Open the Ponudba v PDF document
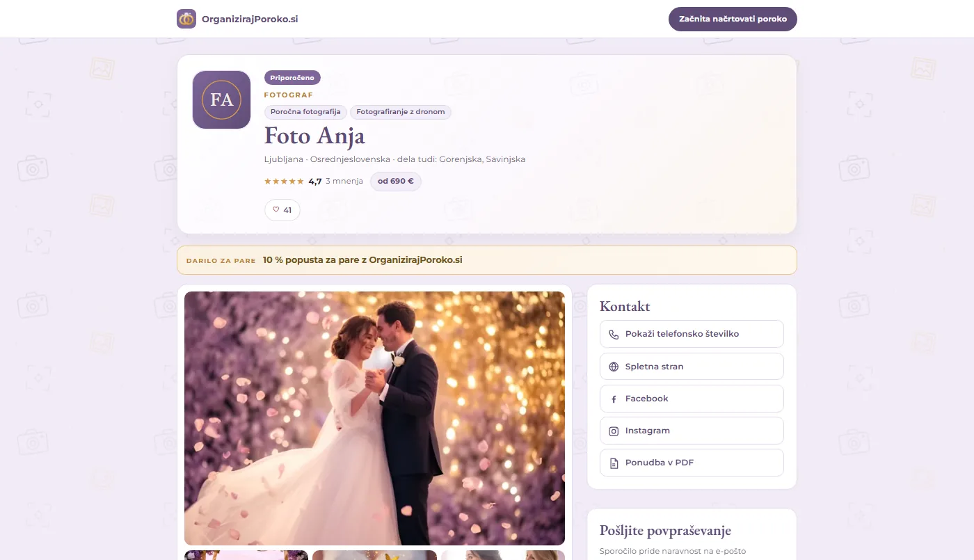 pyautogui.click(x=692, y=463)
